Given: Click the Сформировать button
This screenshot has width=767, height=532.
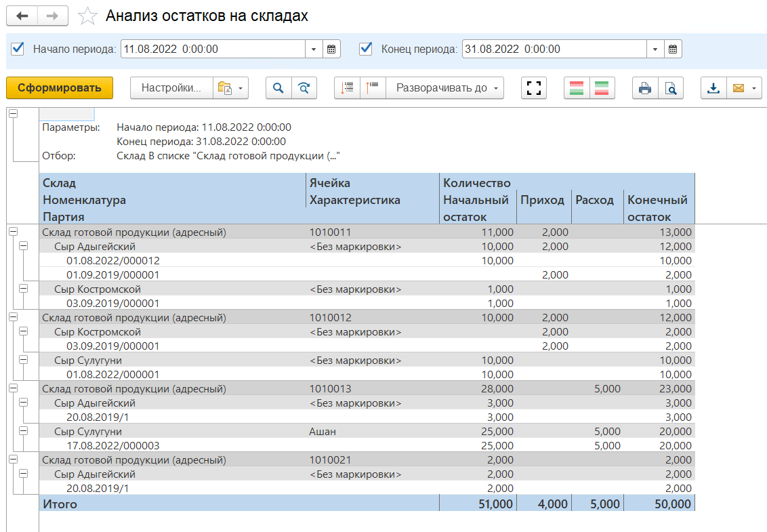Looking at the screenshot, I should click(x=60, y=88).
